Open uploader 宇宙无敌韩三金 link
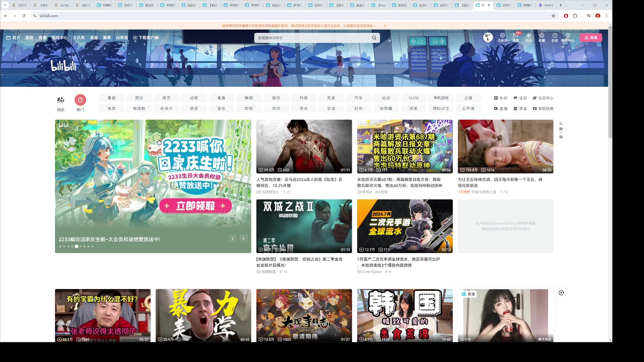Screen dimensions: 644x362 coord(484,192)
